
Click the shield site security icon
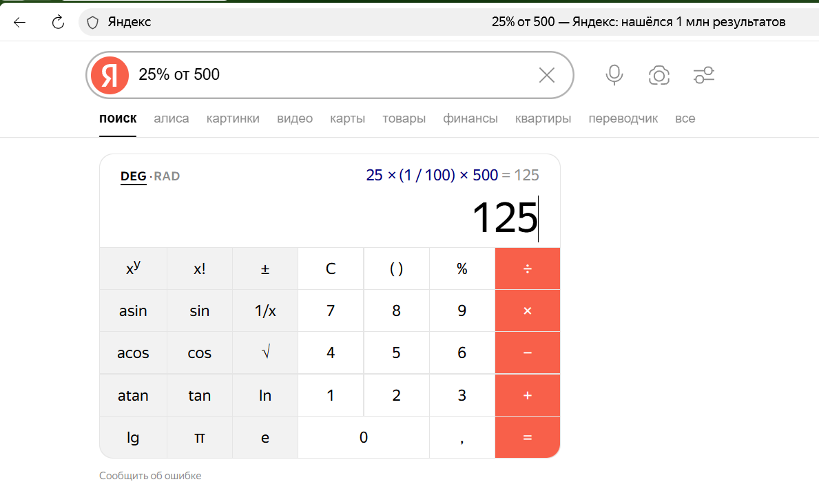click(x=93, y=22)
